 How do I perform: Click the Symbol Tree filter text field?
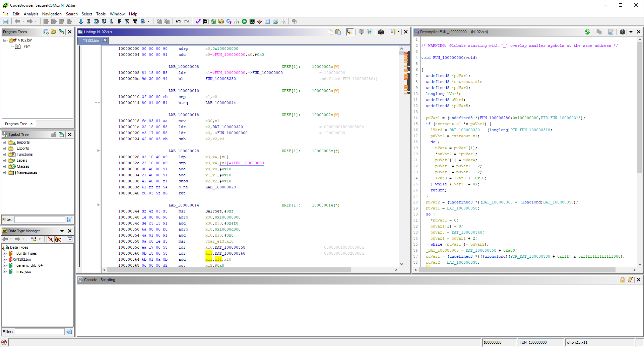click(x=39, y=220)
